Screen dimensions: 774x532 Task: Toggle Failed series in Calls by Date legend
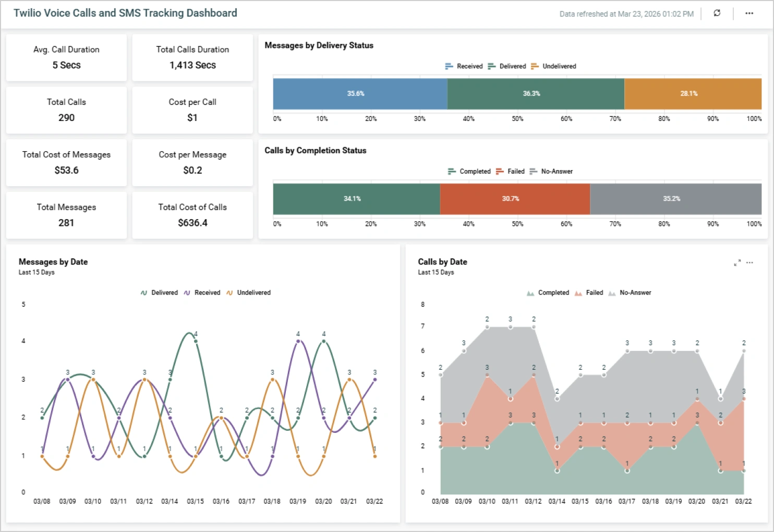[589, 293]
